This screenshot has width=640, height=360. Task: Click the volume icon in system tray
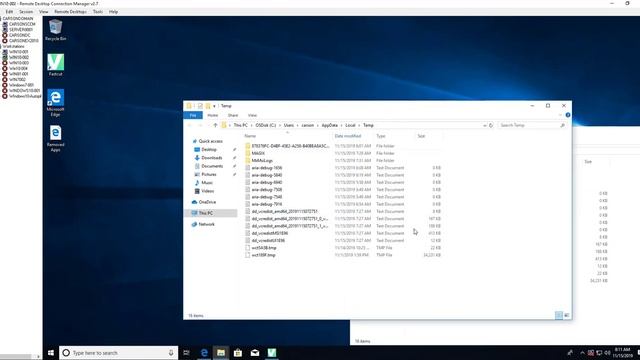[x=607, y=353]
